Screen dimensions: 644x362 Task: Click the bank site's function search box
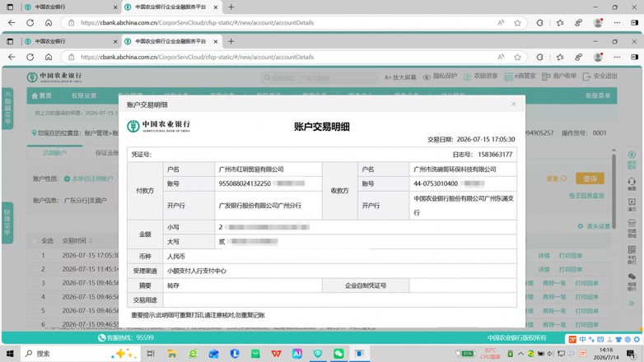pyautogui.click(x=320, y=77)
